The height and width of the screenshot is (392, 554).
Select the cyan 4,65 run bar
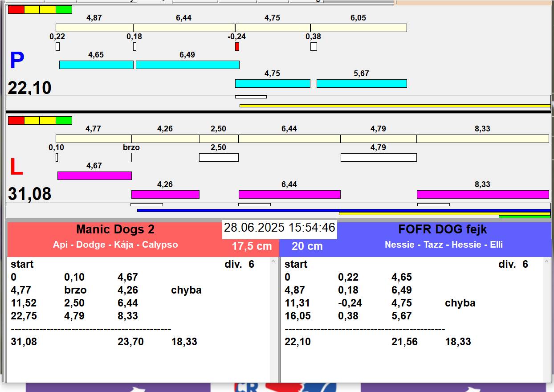click(96, 65)
